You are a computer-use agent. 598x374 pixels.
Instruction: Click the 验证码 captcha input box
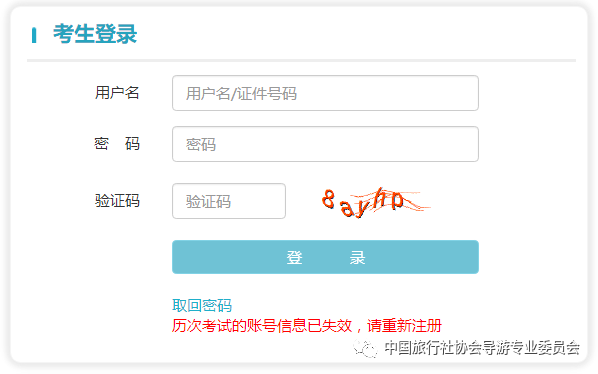(229, 201)
